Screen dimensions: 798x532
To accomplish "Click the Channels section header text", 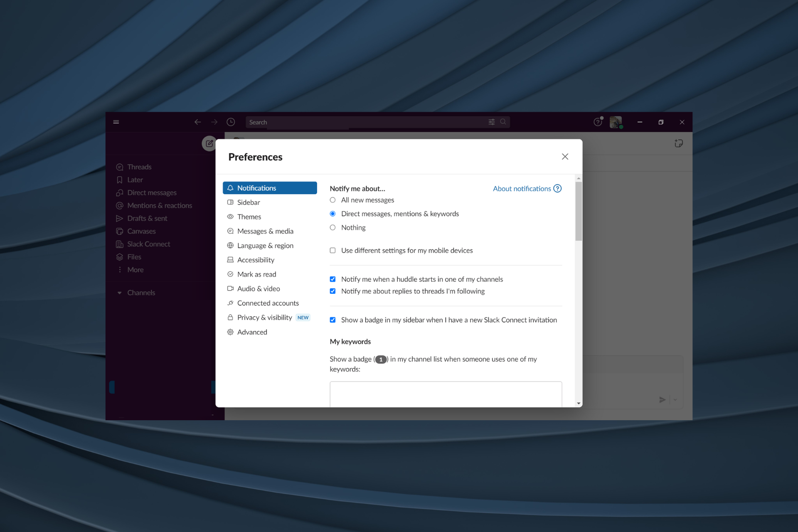I will (141, 293).
